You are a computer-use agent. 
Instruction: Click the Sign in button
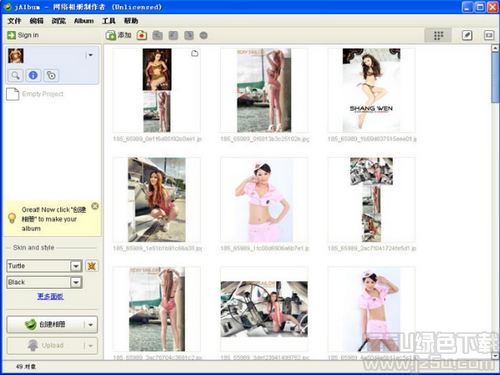click(23, 35)
